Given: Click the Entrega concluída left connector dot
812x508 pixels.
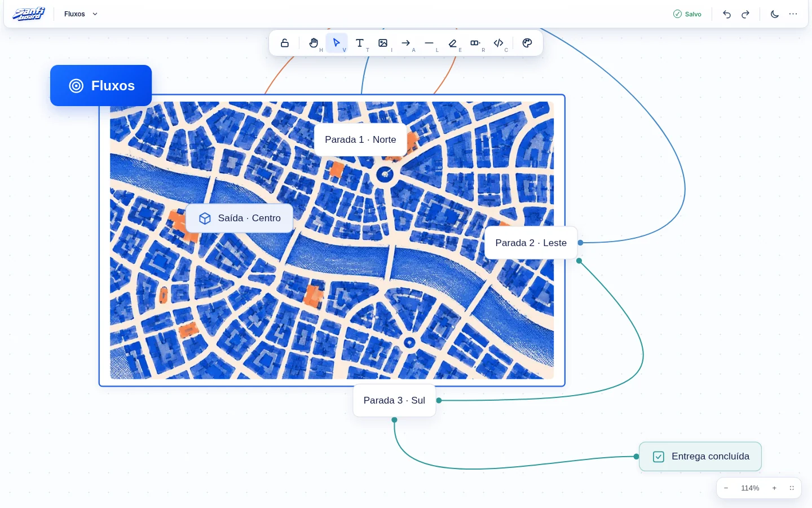Looking at the screenshot, I should [x=636, y=457].
